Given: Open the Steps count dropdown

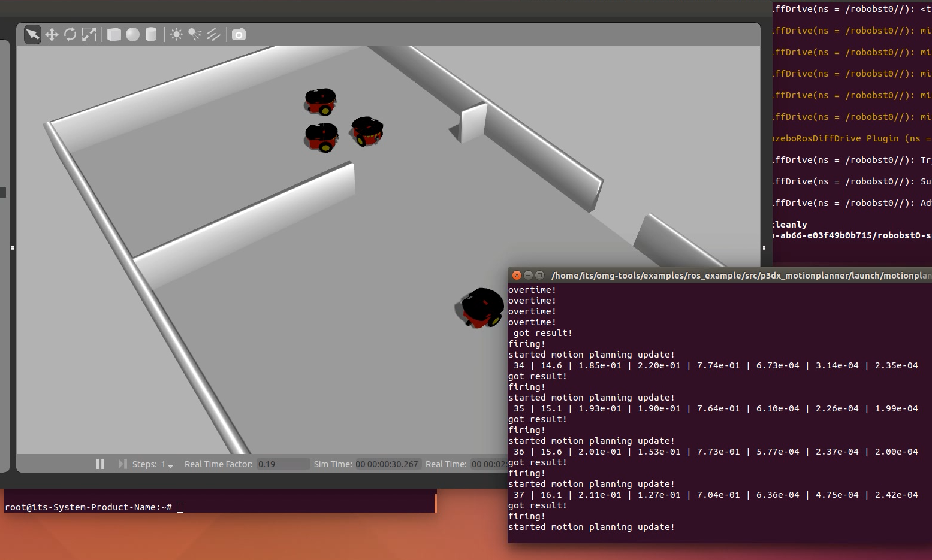Looking at the screenshot, I should 170,465.
